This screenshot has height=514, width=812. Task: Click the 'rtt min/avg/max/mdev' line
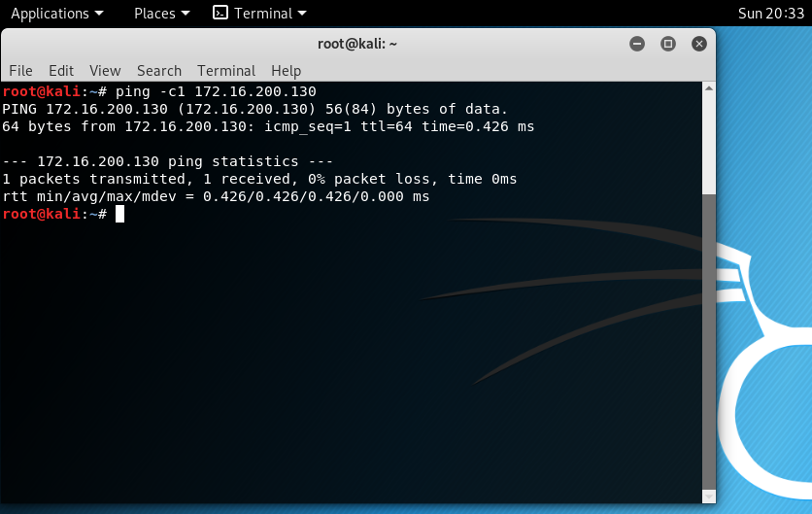tap(216, 196)
